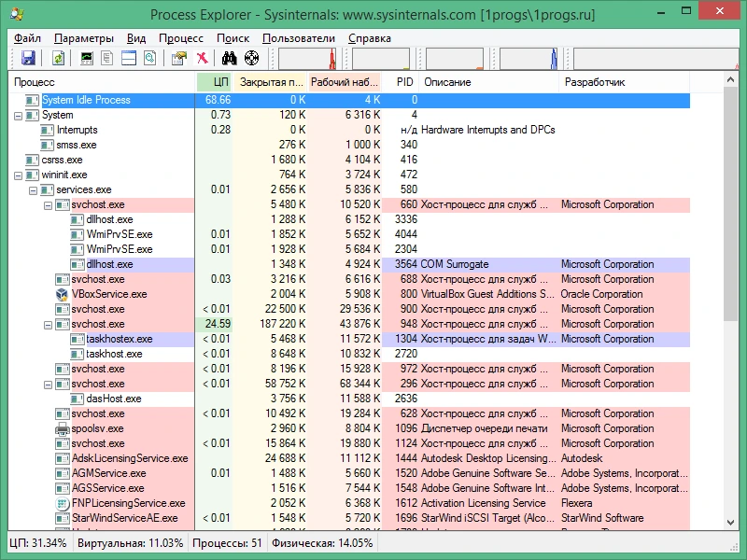Open process Properties toolbar icon
The height and width of the screenshot is (560, 747).
tap(179, 58)
